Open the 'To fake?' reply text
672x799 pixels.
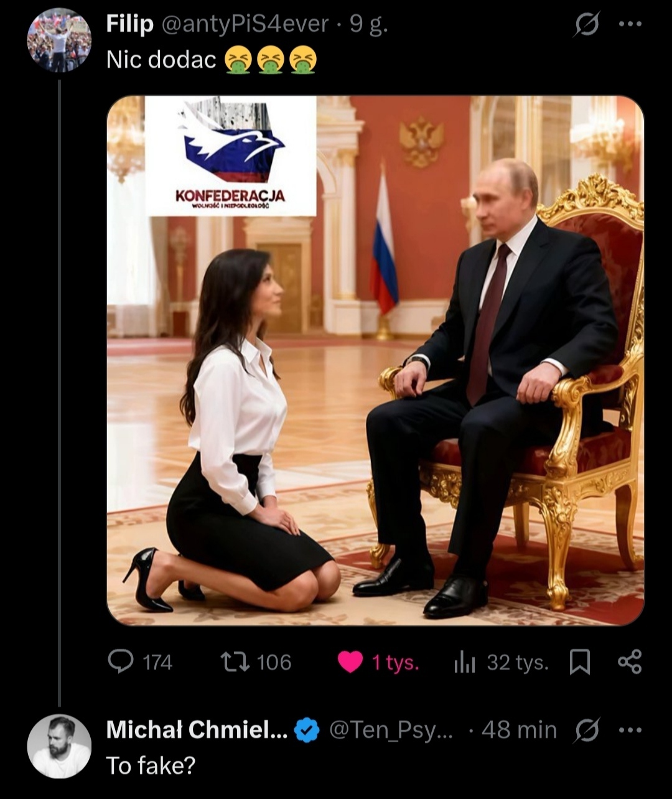click(151, 765)
